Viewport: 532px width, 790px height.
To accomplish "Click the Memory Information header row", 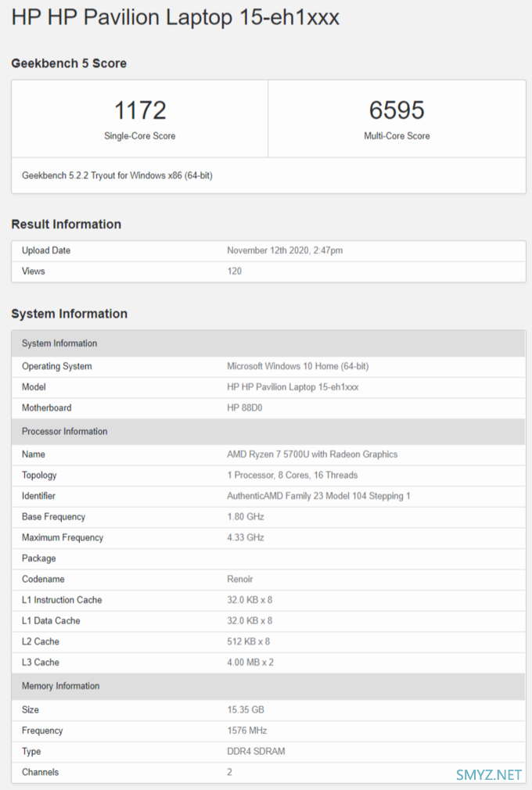I will [268, 686].
